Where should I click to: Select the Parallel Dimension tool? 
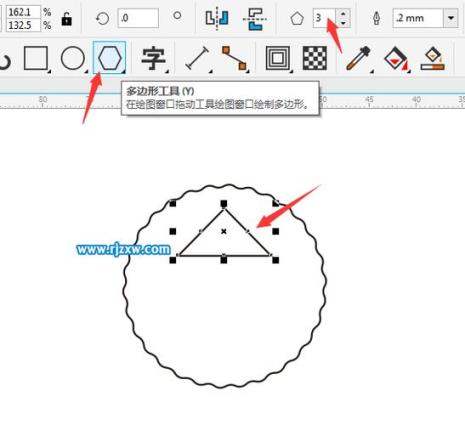click(x=197, y=58)
